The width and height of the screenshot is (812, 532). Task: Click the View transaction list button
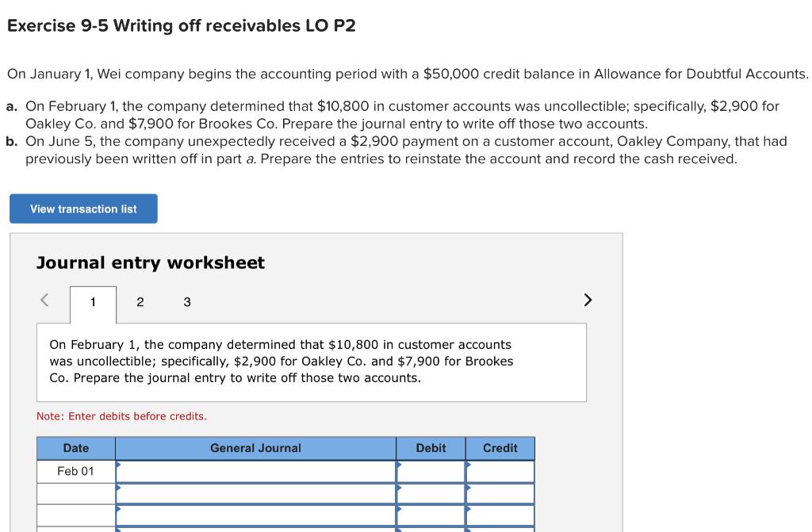point(82,208)
